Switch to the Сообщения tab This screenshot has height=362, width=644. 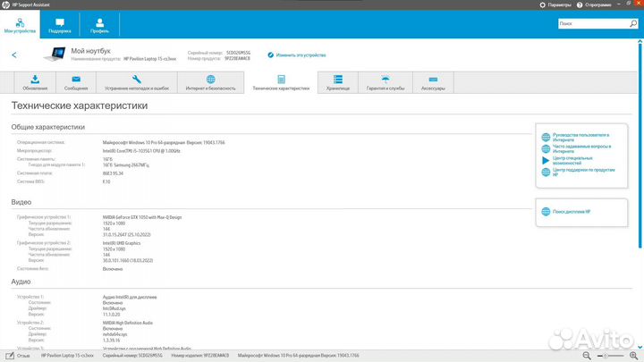pyautogui.click(x=76, y=83)
